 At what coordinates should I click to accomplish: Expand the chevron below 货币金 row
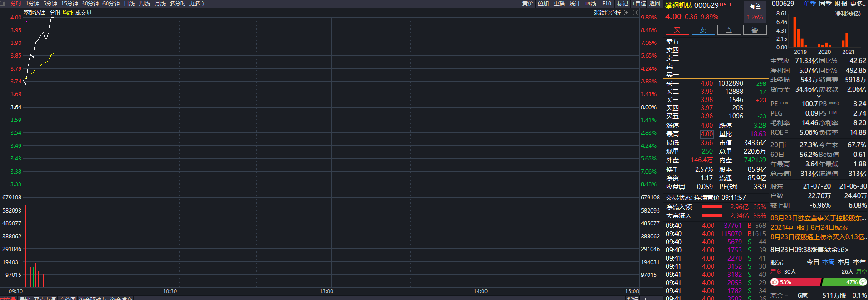click(819, 97)
